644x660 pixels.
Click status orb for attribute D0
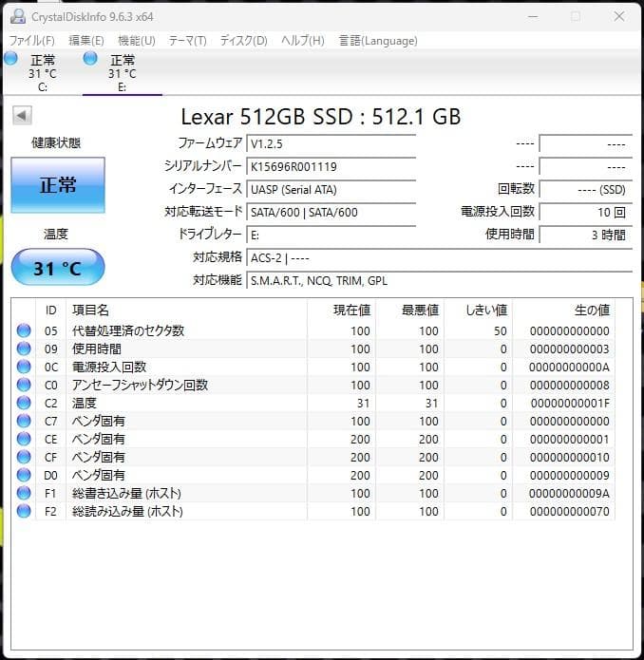(24, 475)
